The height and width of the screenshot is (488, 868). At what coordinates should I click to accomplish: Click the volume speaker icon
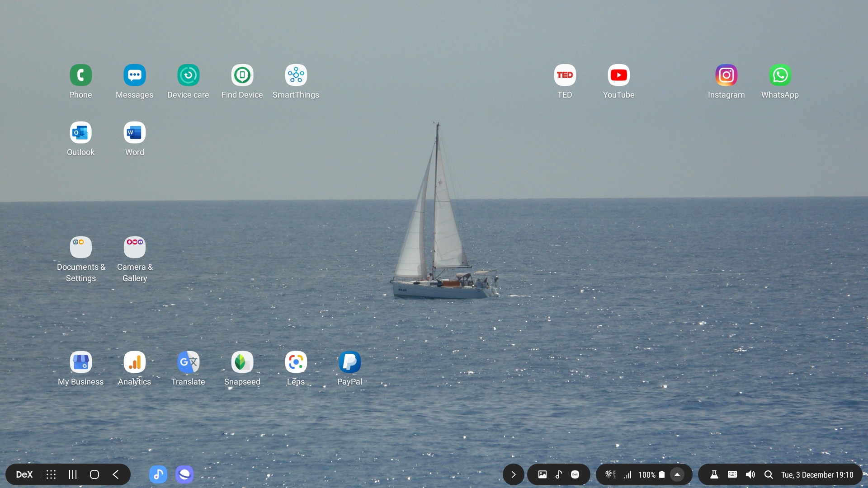(750, 474)
